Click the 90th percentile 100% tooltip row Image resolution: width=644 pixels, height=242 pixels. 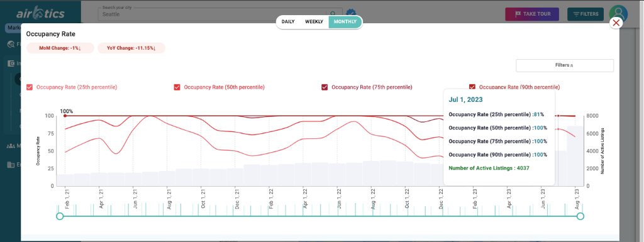(498, 155)
